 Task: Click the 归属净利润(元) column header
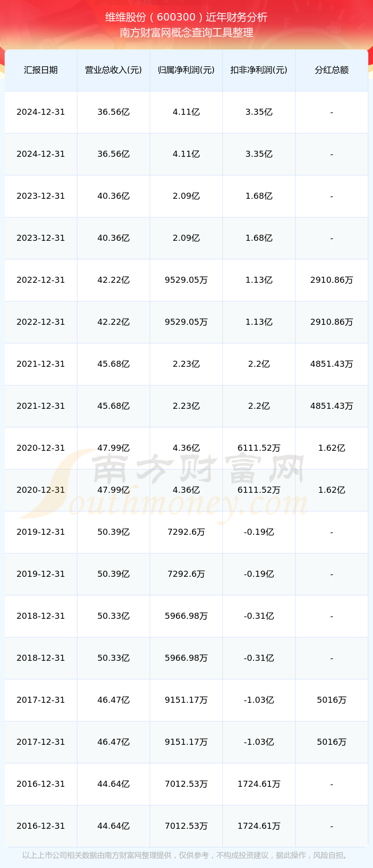click(186, 70)
